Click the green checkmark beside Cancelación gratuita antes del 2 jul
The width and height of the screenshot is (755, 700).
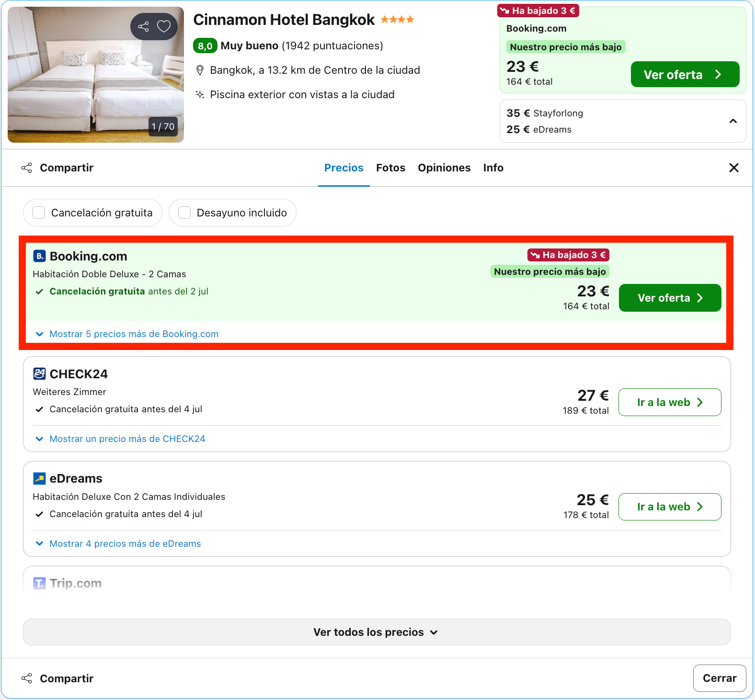point(40,292)
